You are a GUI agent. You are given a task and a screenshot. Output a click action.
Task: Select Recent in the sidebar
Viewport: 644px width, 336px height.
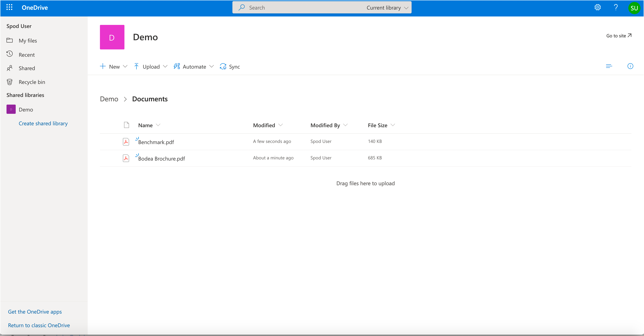tap(26, 55)
